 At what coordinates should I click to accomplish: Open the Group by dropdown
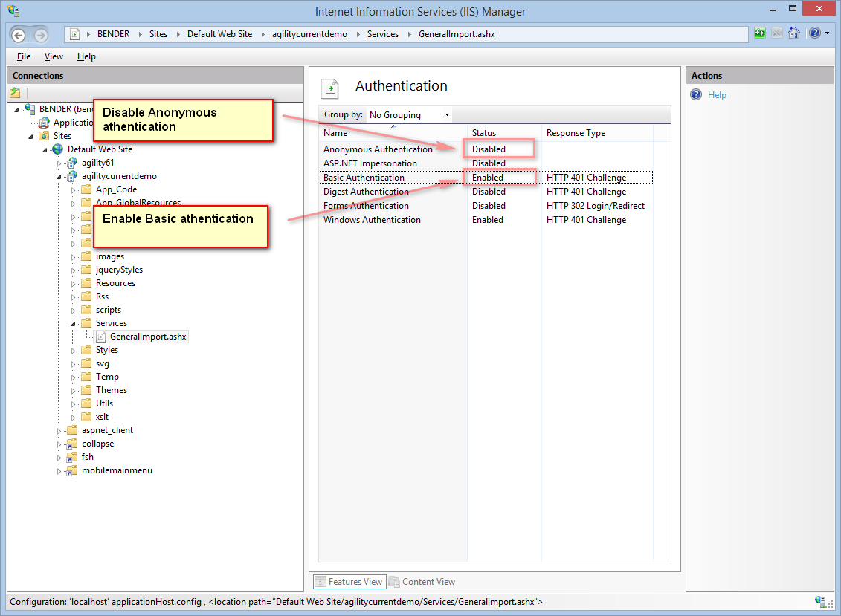(x=409, y=115)
